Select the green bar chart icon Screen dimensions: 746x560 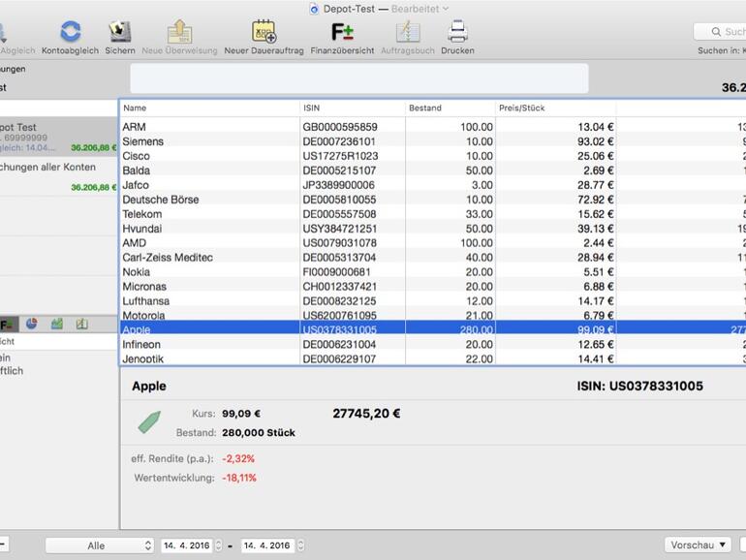coord(57,324)
